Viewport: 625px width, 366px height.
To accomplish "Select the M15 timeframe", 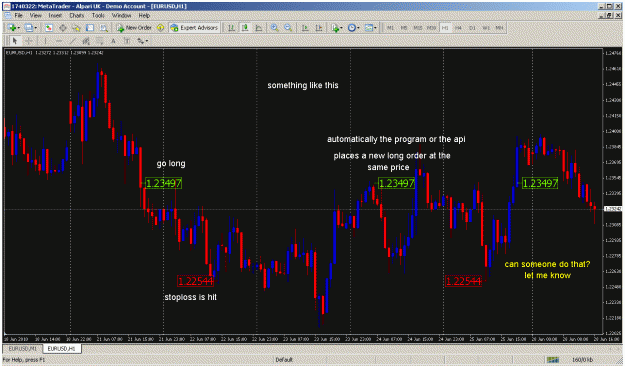I will coord(418,28).
